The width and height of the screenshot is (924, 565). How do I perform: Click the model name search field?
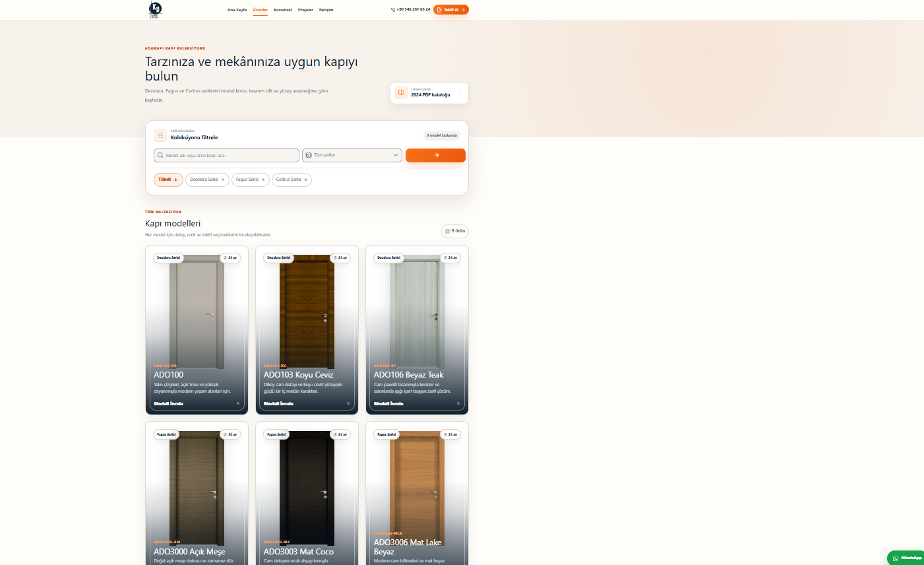[x=226, y=155]
